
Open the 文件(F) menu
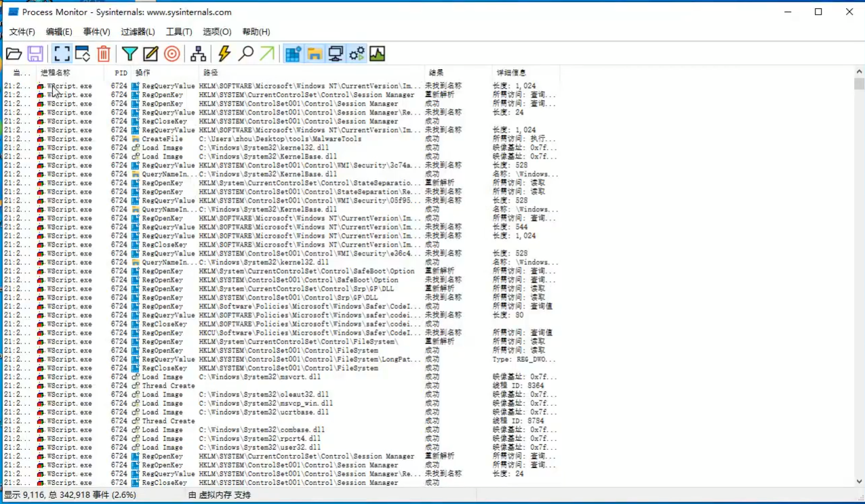click(22, 32)
